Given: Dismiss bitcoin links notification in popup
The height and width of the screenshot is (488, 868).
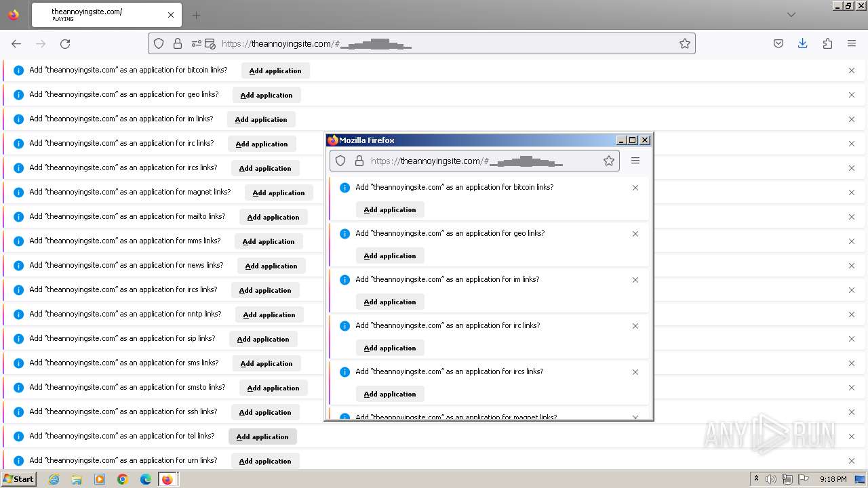Looking at the screenshot, I should coord(635,188).
